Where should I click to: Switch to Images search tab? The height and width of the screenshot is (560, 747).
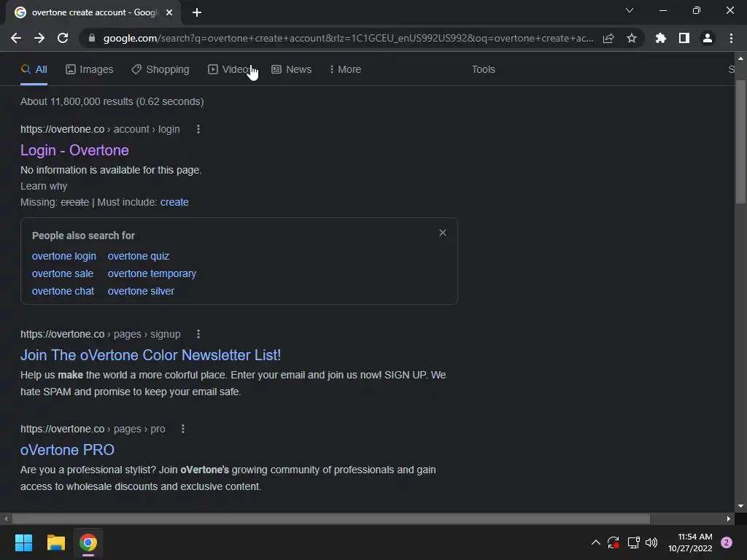90,69
